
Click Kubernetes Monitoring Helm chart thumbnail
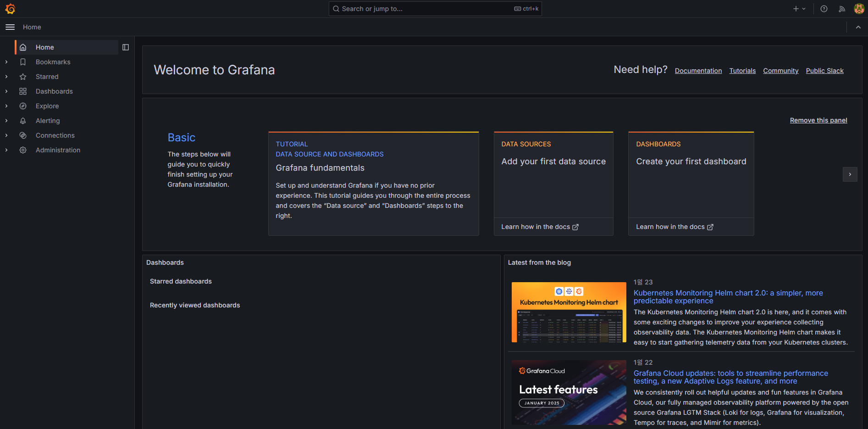pyautogui.click(x=569, y=312)
